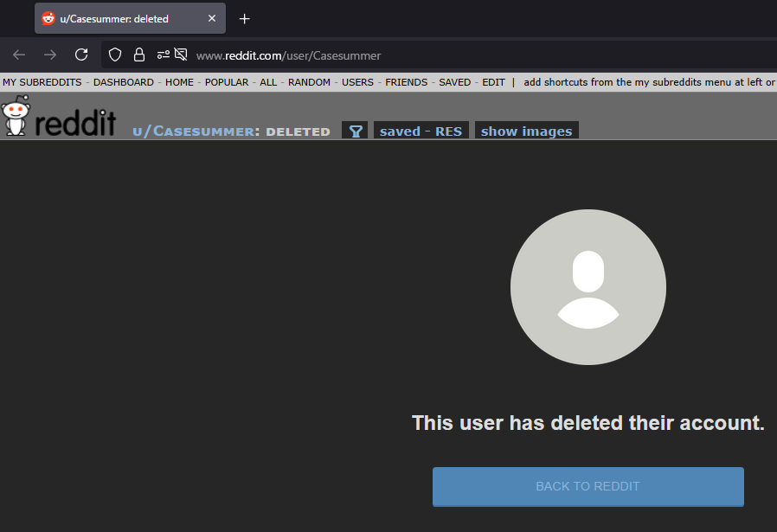Close the u/Casesummer: deleted tab
Screen dimensions: 777x532
[x=212, y=18]
